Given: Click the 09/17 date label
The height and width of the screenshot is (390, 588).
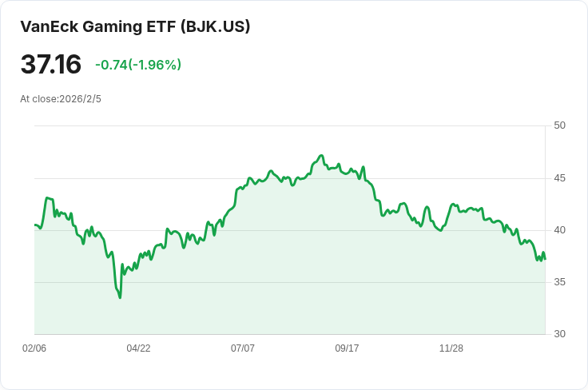Looking at the screenshot, I should (x=347, y=348).
